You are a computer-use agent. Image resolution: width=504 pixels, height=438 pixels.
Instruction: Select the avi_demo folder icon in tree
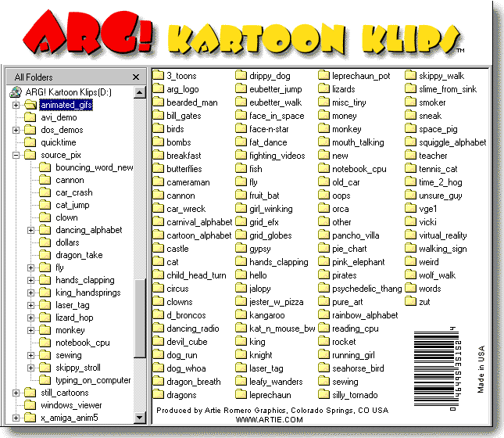click(30, 117)
